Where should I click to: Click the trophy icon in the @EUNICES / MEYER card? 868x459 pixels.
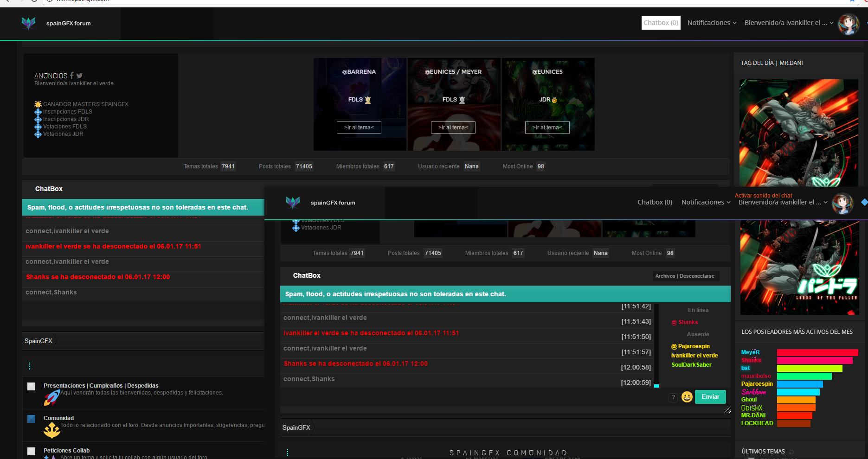click(x=462, y=100)
